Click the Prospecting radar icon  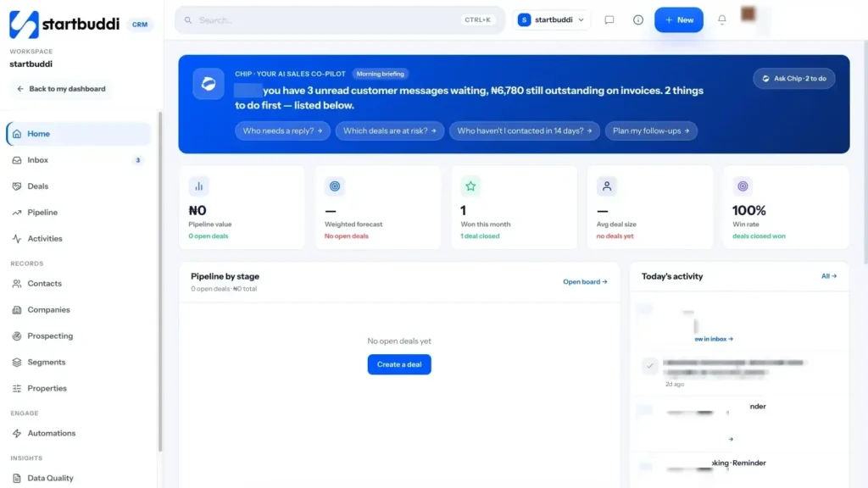17,335
